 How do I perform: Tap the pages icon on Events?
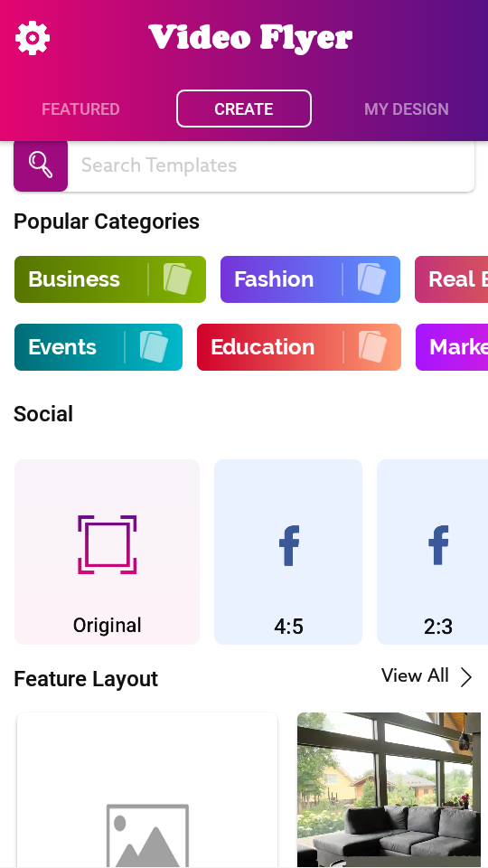coord(154,346)
